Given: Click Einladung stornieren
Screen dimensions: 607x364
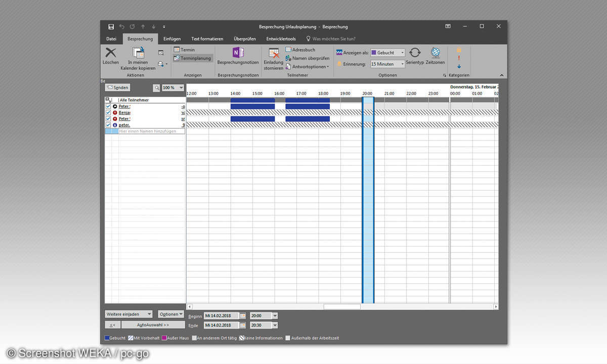Looking at the screenshot, I should coord(274,59).
